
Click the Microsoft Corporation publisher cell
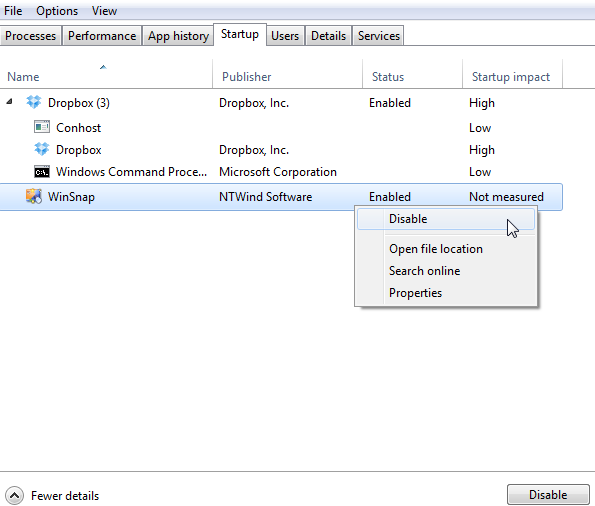pyautogui.click(x=278, y=172)
